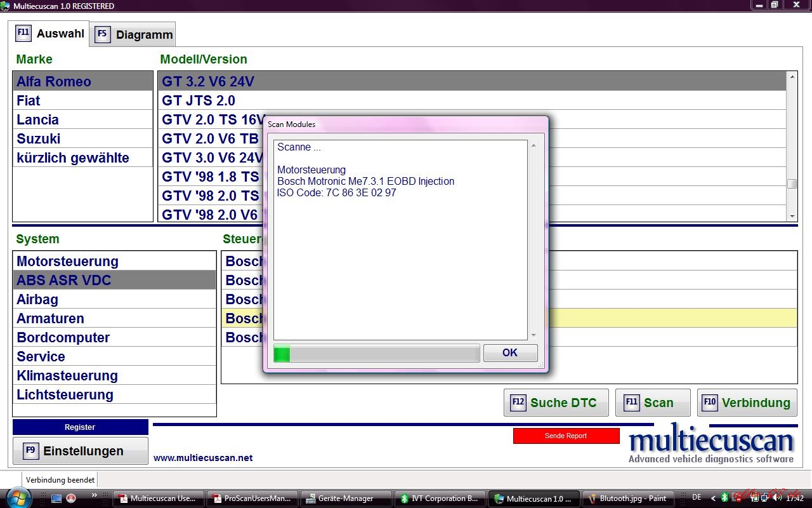Screen dimensions: 812x508
Task: Choose Lancia brand
Action: [82, 119]
